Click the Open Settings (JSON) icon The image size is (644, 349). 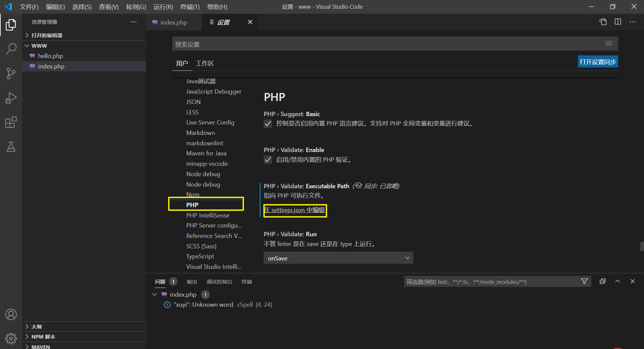[x=603, y=22]
